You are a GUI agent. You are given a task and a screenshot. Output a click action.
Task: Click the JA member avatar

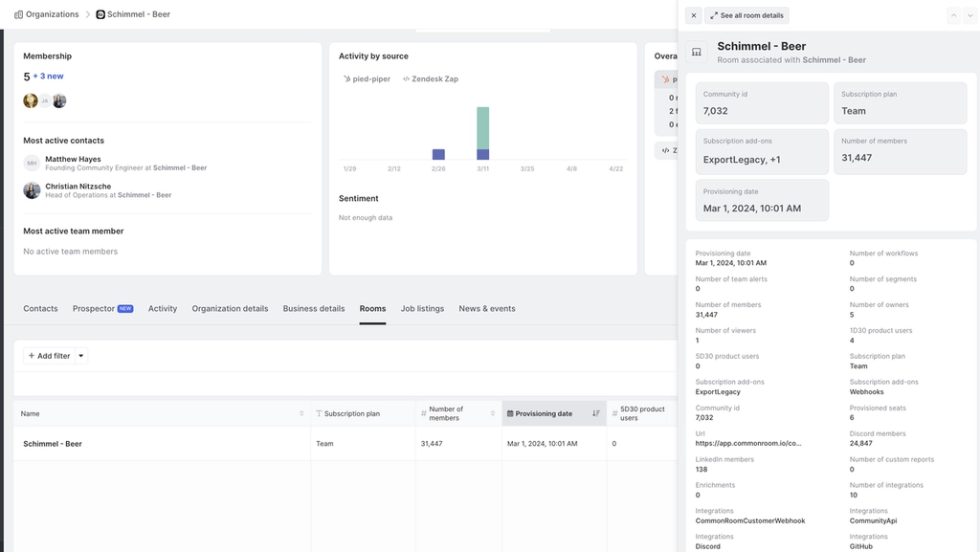pyautogui.click(x=44, y=100)
